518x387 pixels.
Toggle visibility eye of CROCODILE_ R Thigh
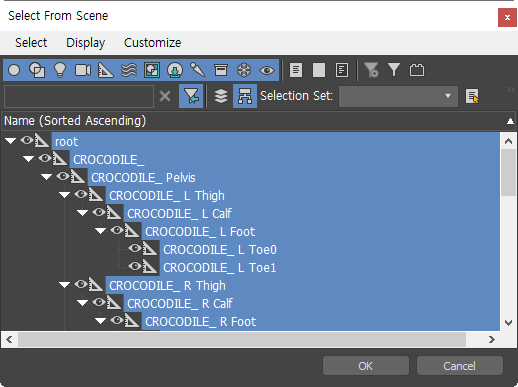(81, 284)
